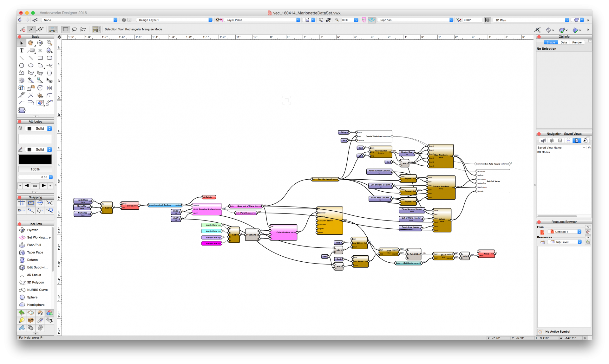Switch to the Data tab
This screenshot has height=364, width=609.
coord(563,42)
